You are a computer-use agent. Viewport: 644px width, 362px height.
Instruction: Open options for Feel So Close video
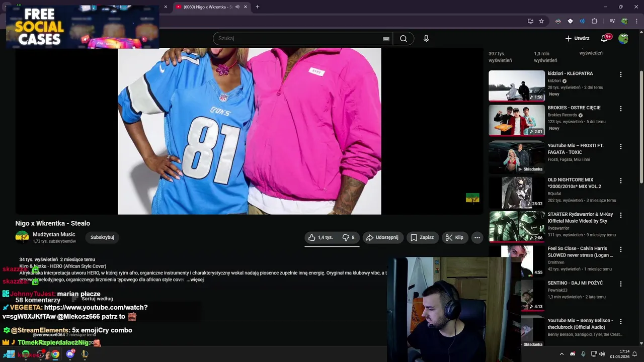click(x=620, y=249)
